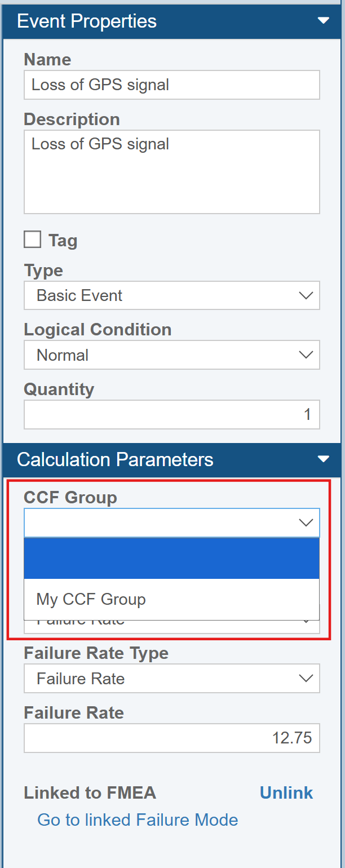345x868 pixels.
Task: Click the Type dropdown chevron icon
Action: point(306,296)
